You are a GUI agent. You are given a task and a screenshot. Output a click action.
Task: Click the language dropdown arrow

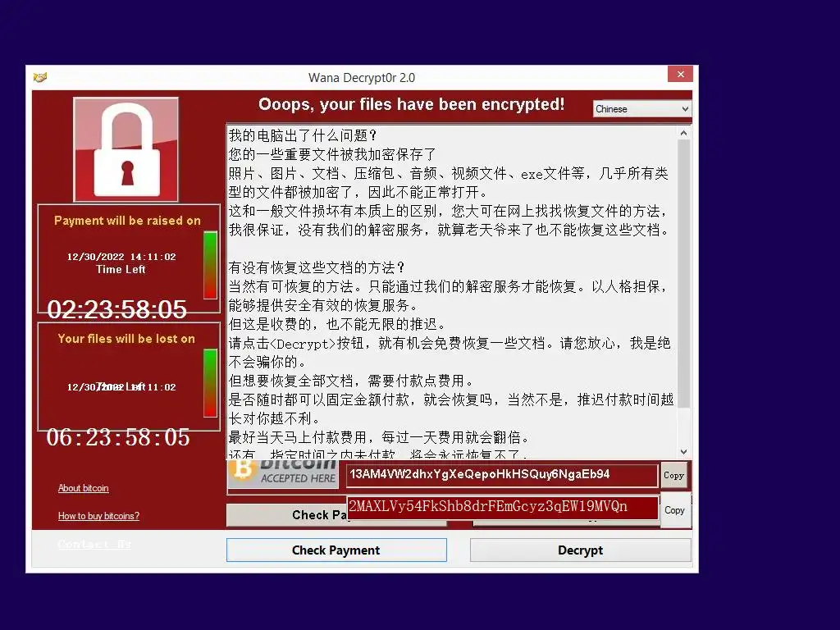click(x=685, y=109)
